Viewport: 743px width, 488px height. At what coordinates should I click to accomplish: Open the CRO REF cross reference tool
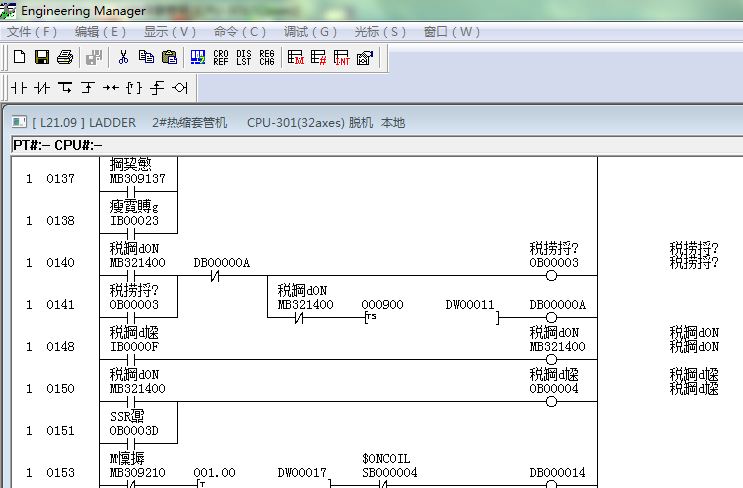click(220, 57)
